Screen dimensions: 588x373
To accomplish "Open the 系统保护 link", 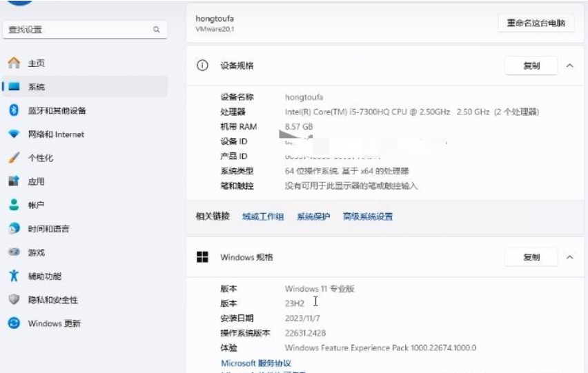I will pos(313,216).
